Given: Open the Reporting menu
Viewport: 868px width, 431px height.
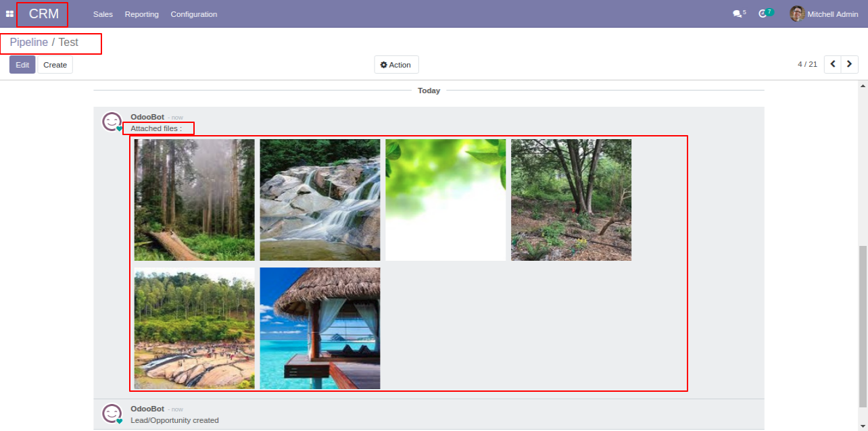Looking at the screenshot, I should tap(142, 14).
